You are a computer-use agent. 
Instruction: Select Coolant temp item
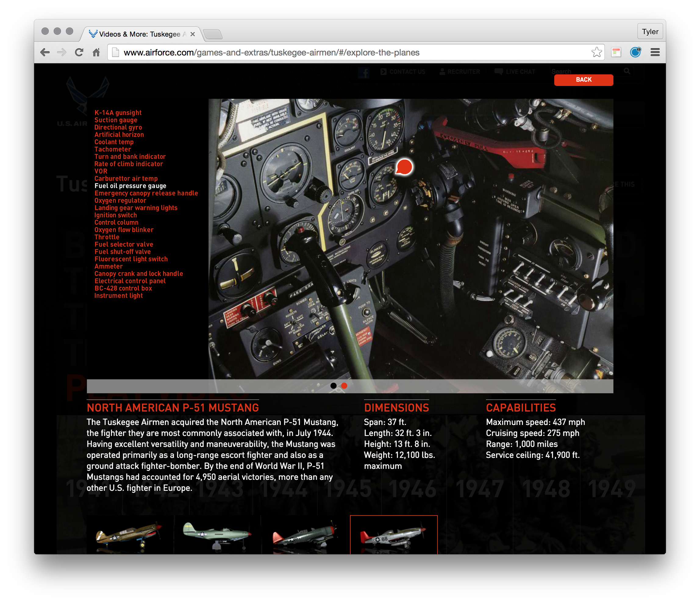pos(114,142)
